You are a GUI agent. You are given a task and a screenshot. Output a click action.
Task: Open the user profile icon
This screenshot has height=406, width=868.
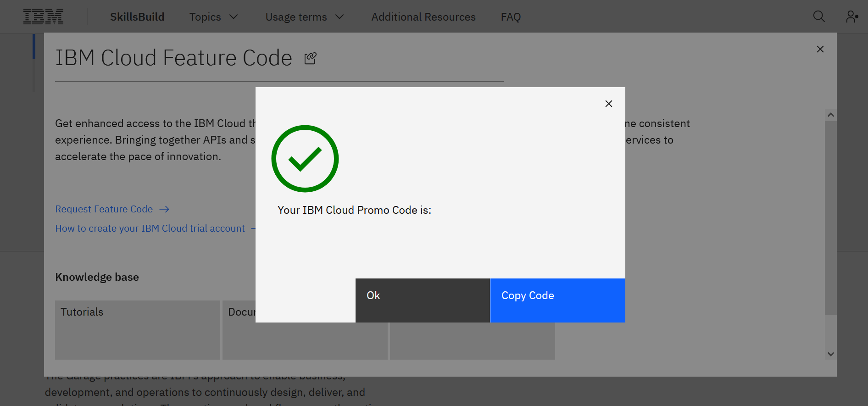click(x=852, y=17)
